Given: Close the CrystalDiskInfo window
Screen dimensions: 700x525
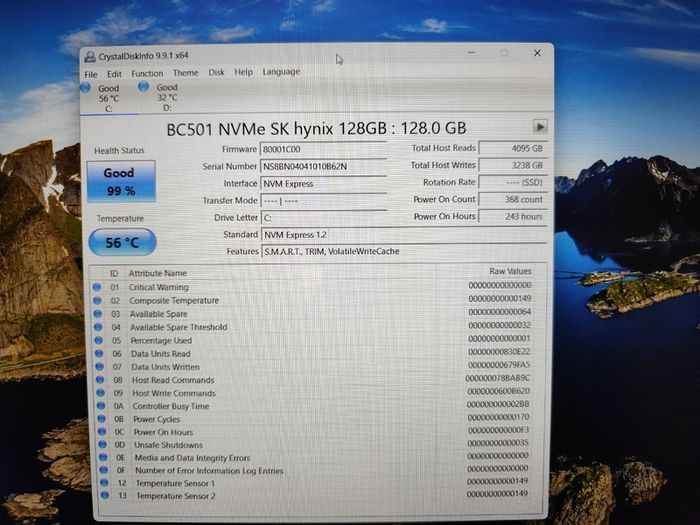Looking at the screenshot, I should pyautogui.click(x=537, y=53).
